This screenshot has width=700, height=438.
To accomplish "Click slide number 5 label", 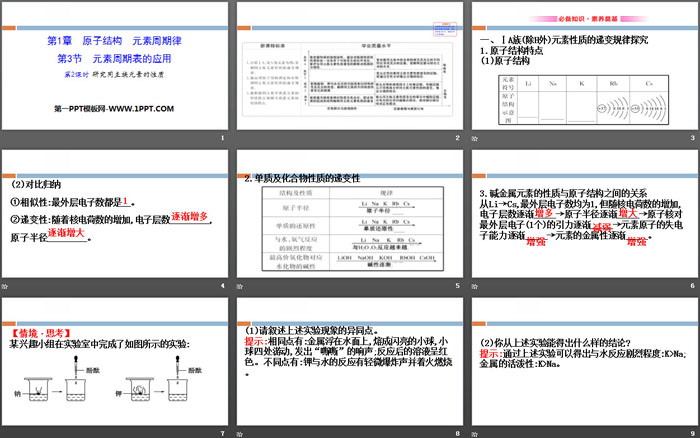I will tap(458, 286).
